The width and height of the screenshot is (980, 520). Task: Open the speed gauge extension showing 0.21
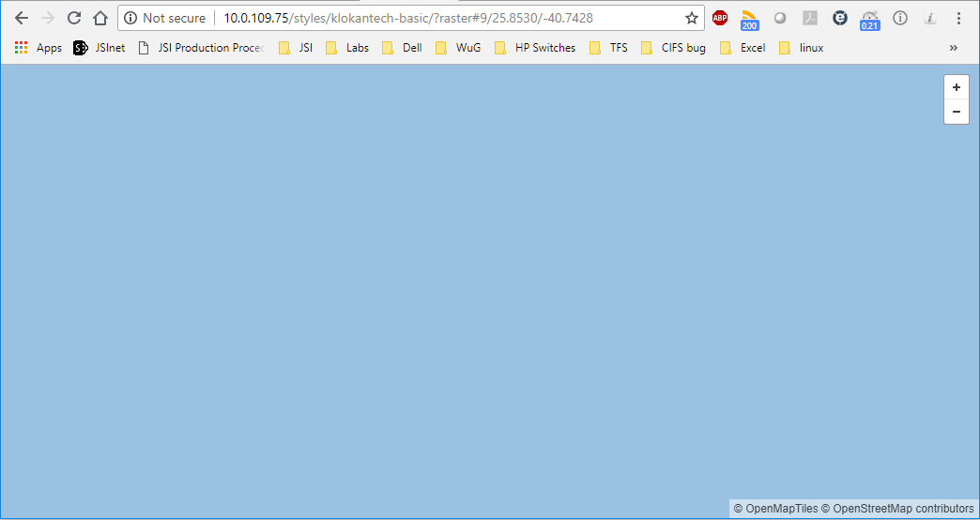[x=869, y=20]
